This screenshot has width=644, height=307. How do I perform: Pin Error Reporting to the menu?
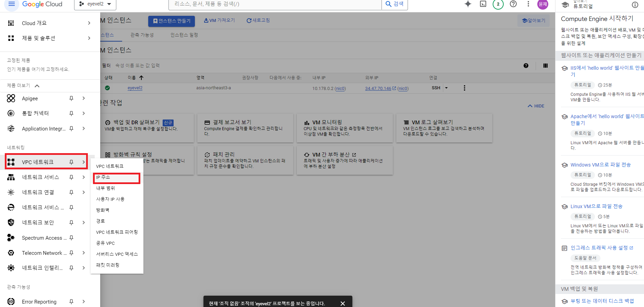[71, 302]
